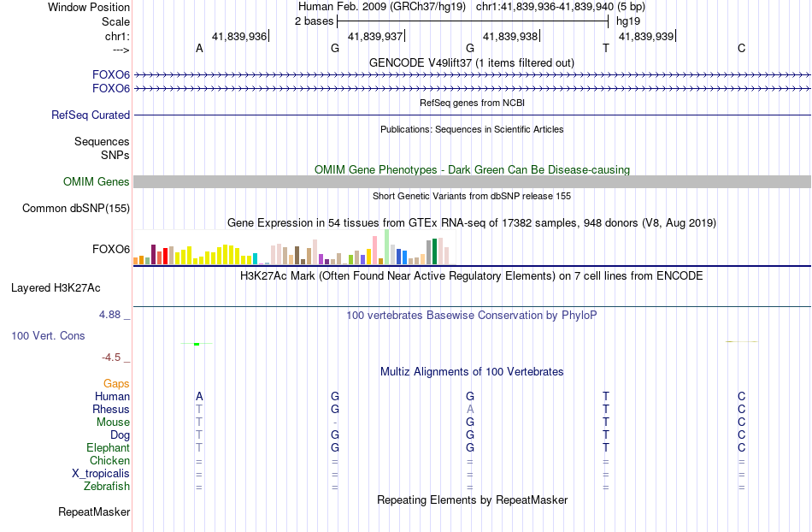Screen dimensions: 812x532
Task: Click 'Short Genetic Variants from dbSNP release 155'
Action: click(472, 196)
